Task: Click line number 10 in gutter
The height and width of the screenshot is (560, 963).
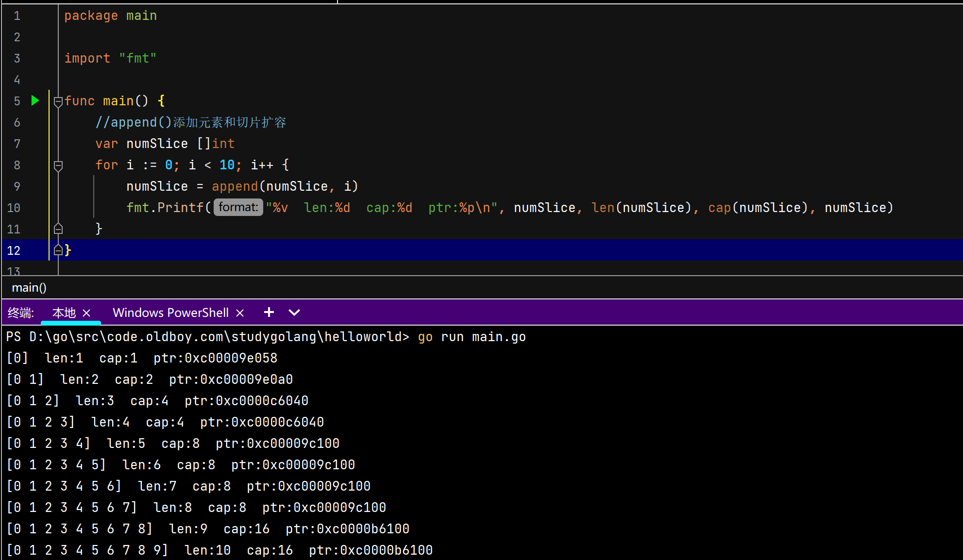Action: 14,208
